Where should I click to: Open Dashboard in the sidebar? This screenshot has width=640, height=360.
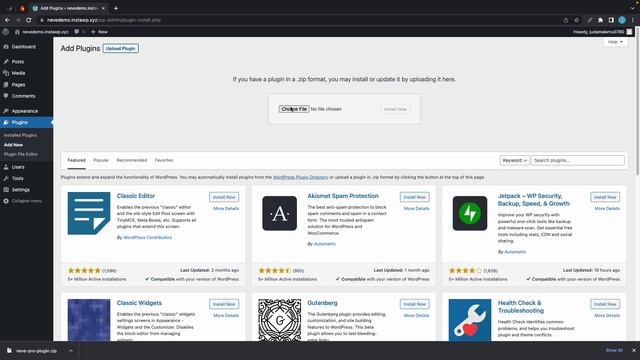pos(23,47)
